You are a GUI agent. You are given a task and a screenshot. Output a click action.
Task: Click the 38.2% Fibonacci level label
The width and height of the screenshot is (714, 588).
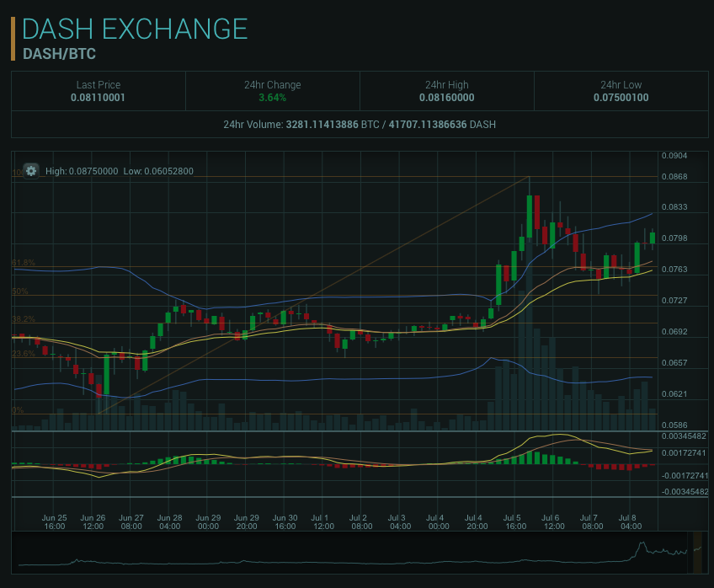tap(24, 318)
